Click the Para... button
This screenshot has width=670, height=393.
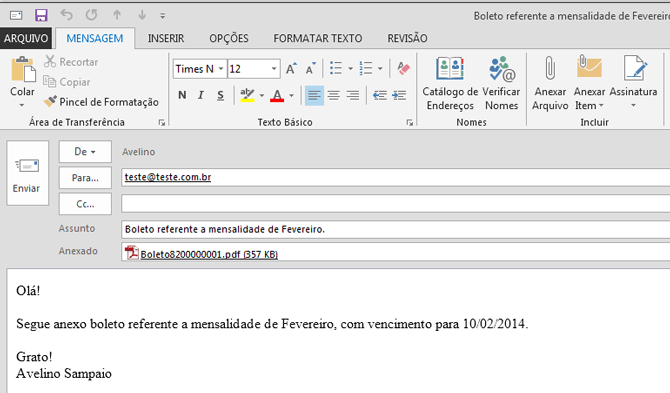click(85, 178)
